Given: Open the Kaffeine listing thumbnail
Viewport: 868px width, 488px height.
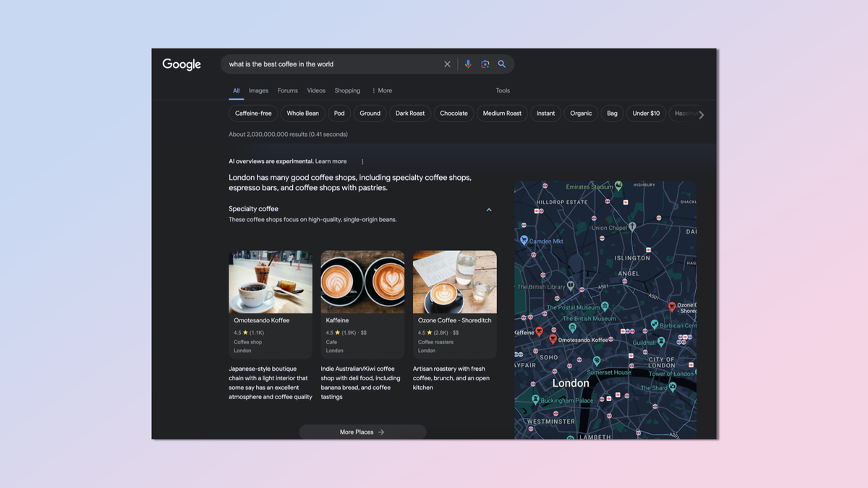Looking at the screenshot, I should coord(362,281).
